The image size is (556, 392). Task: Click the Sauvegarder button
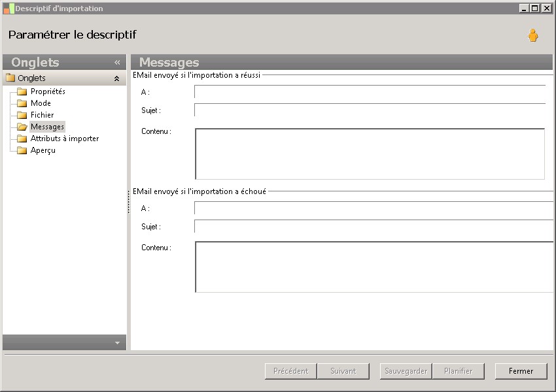click(406, 371)
